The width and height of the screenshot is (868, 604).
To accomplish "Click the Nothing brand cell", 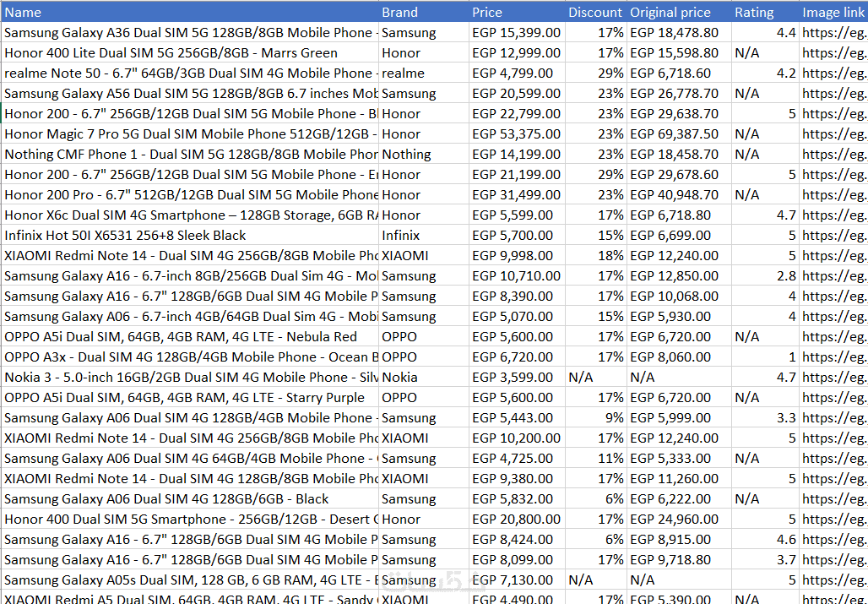I will [424, 155].
